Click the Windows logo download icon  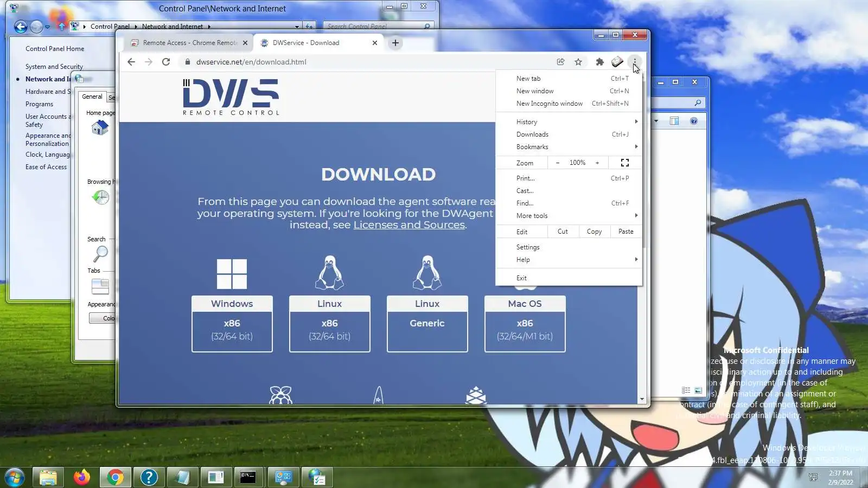(232, 274)
